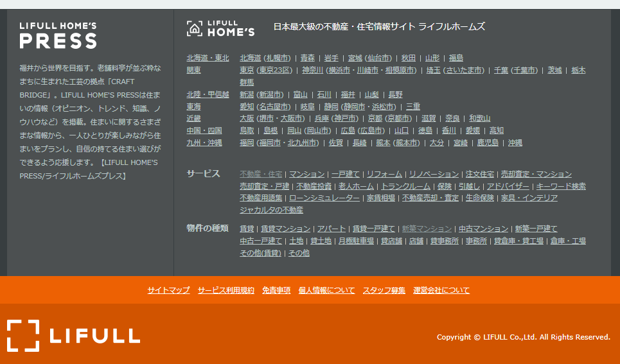Open the 家賃相場 link
Screen dimensions: 620x364
[x=381, y=198]
